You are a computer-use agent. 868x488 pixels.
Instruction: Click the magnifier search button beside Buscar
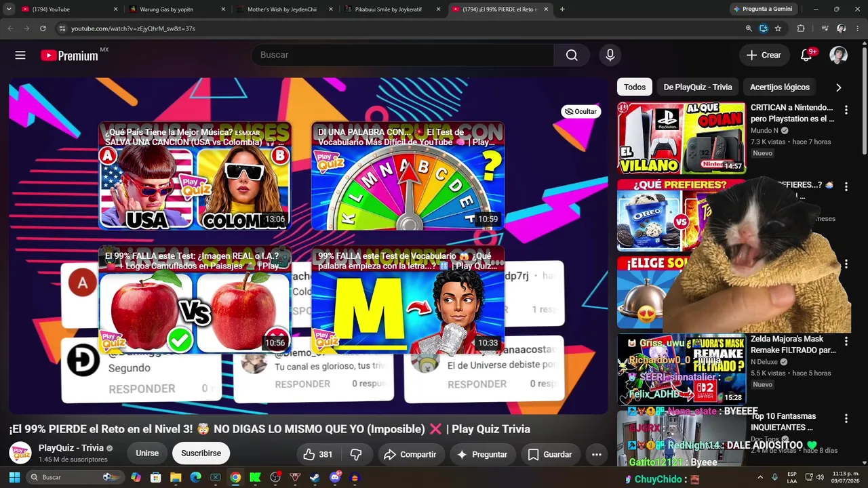pyautogui.click(x=572, y=55)
